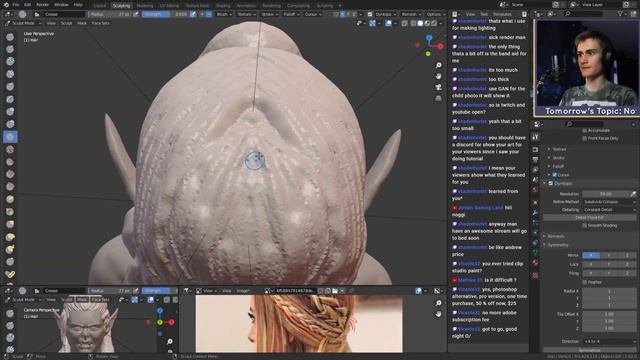This screenshot has width=640, height=360.
Task: Toggle Mirror Z symmetry button
Action: 627,256
